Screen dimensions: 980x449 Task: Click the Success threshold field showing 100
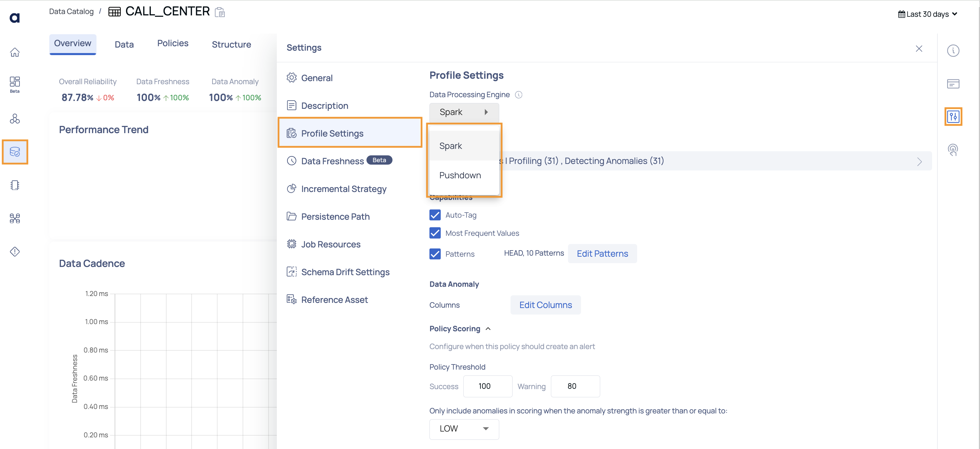tap(488, 386)
